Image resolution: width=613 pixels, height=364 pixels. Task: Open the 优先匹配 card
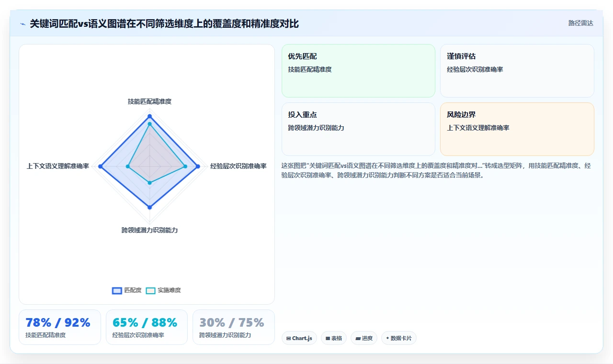(358, 71)
